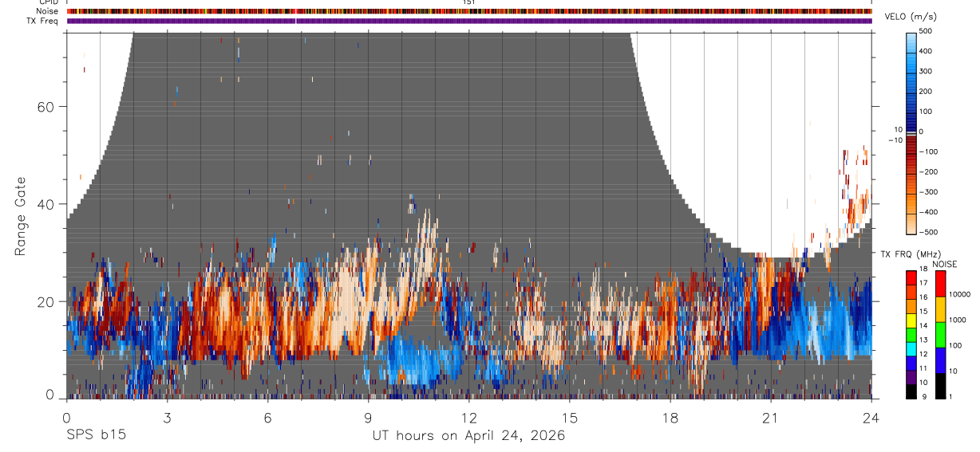The width and height of the screenshot is (980, 452).
Task: Click the NOISE level color bar
Action: point(941,335)
